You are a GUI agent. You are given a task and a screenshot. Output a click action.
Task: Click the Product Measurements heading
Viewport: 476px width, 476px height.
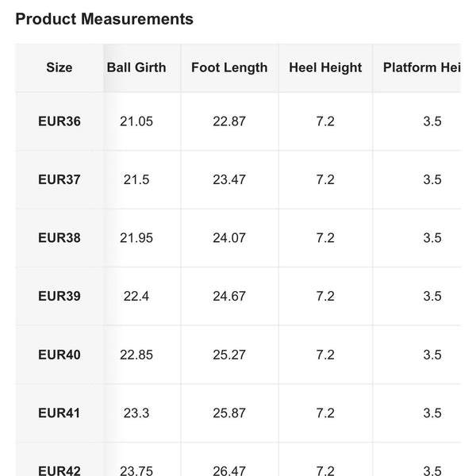(x=104, y=19)
